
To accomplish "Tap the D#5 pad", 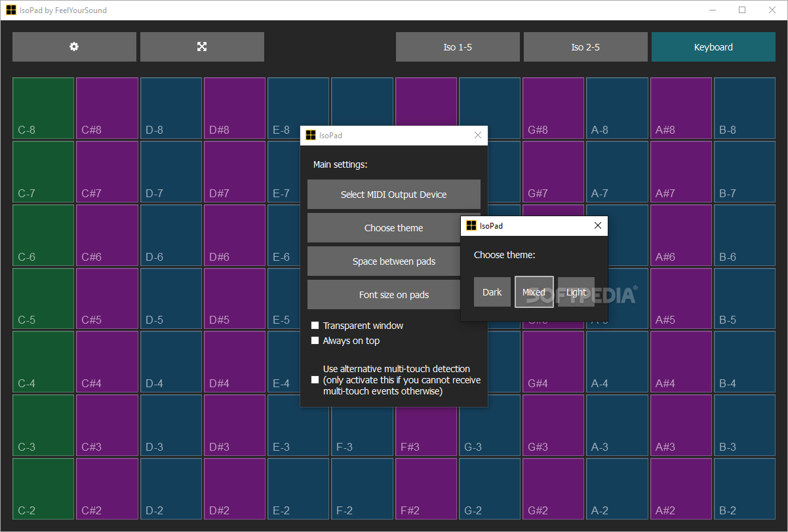I will pyautogui.click(x=235, y=299).
